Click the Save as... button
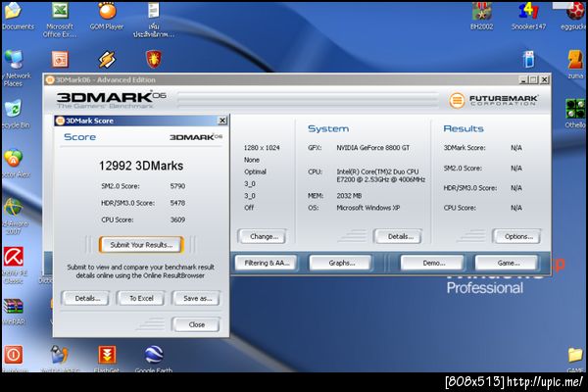 coord(197,299)
